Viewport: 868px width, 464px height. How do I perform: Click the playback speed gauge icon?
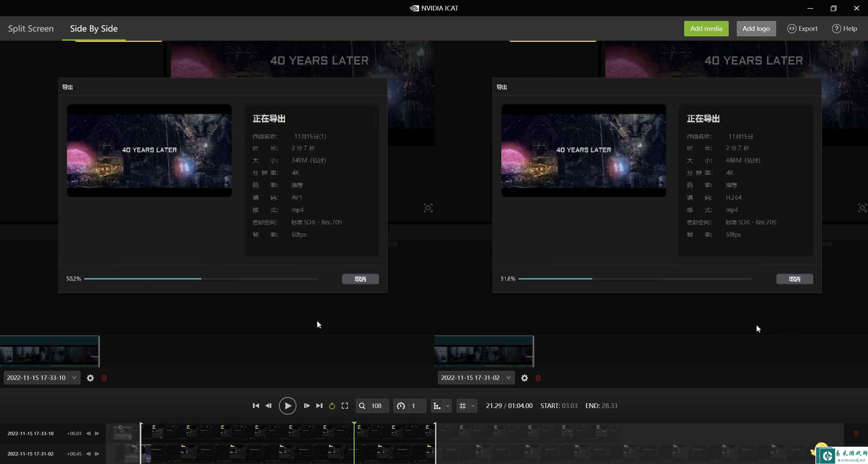tap(401, 406)
